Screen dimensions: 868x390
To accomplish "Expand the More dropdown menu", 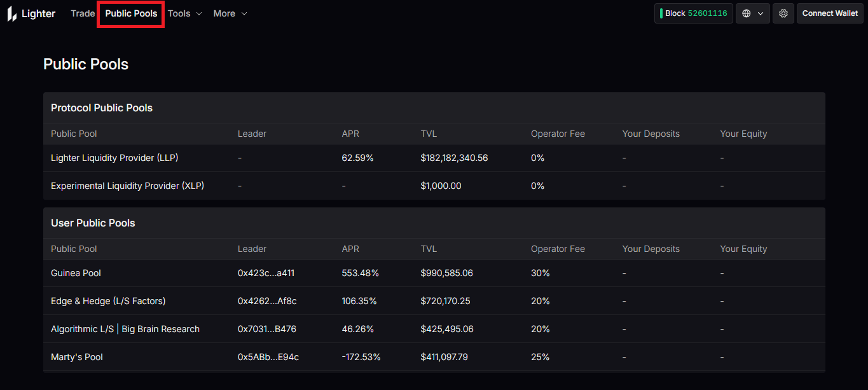I will click(230, 13).
